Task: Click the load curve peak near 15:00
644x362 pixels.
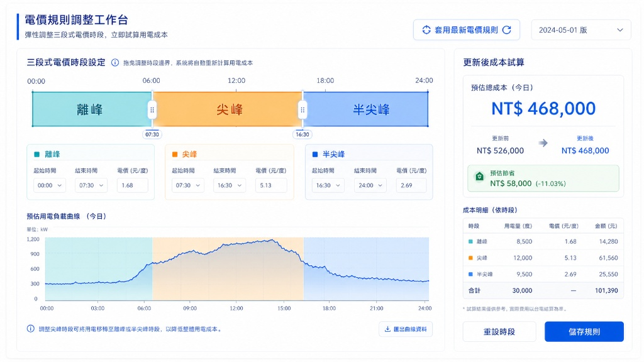Action: [271, 240]
